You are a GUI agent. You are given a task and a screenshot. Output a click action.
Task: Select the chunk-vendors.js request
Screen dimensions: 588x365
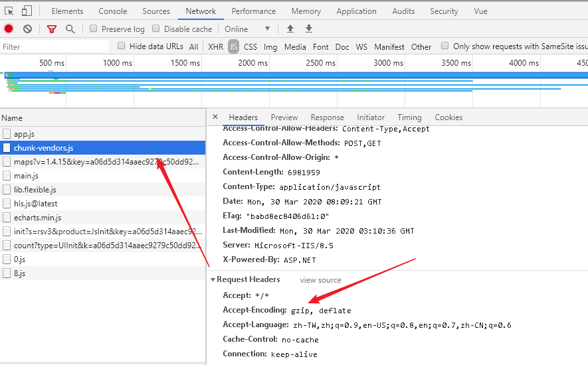tap(103, 147)
